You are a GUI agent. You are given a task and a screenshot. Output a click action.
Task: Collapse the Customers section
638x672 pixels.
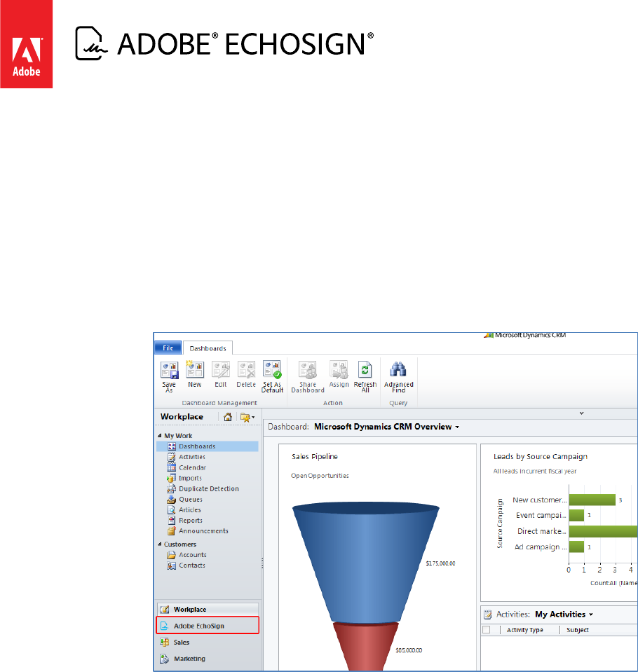point(160,544)
